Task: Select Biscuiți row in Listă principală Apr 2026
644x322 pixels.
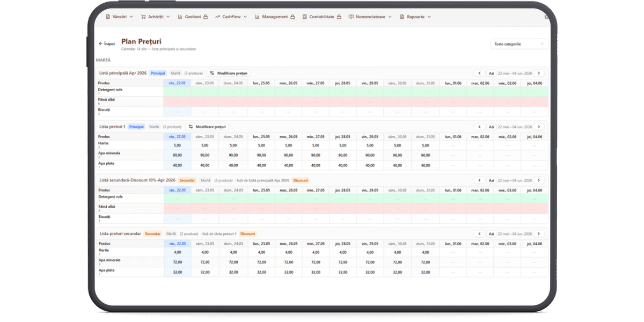Action: tap(322, 112)
